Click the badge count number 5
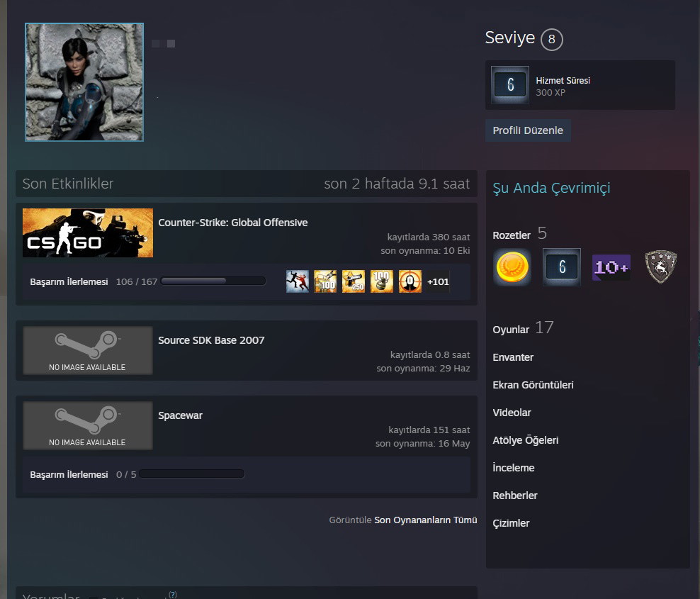This screenshot has height=599, width=700. (x=542, y=233)
